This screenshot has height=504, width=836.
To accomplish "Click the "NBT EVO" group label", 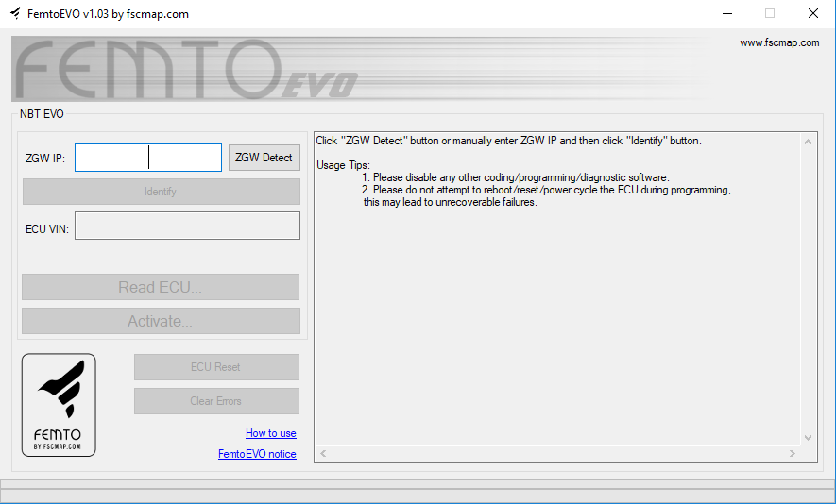I will tap(42, 114).
